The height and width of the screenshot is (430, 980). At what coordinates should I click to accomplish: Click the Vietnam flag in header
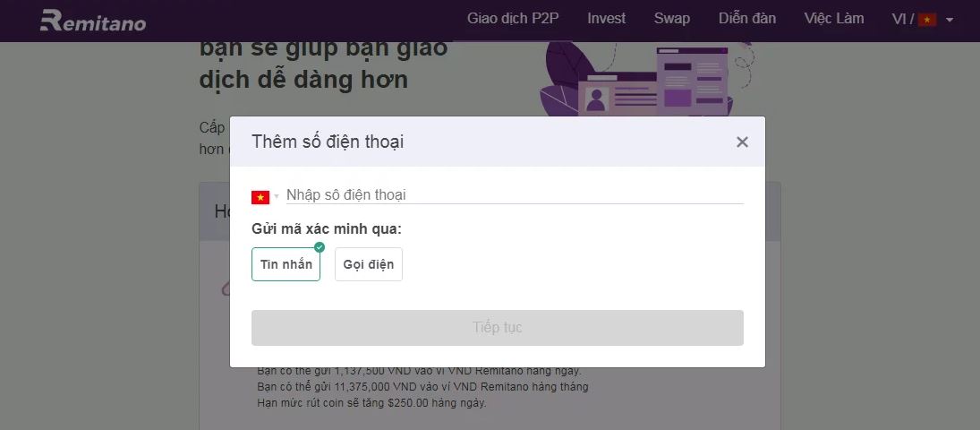927,20
